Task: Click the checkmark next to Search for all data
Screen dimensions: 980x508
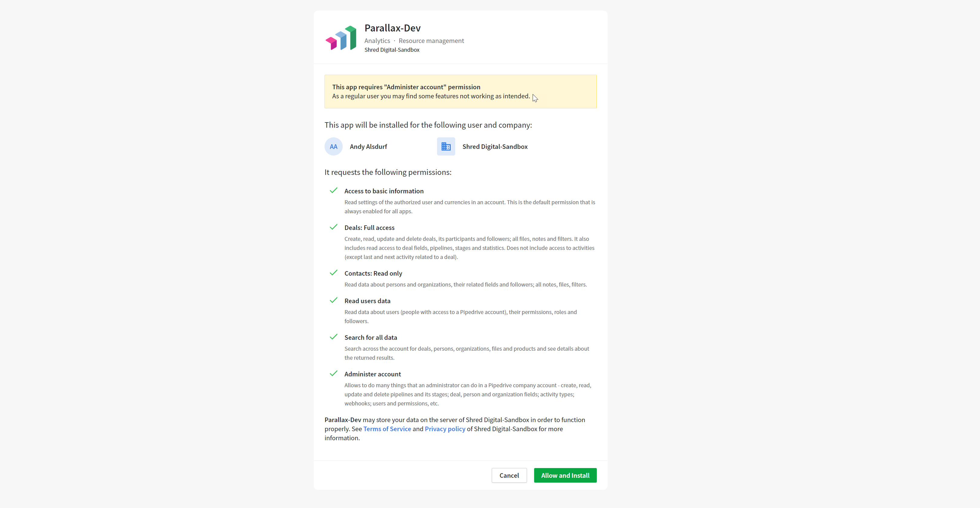Action: [333, 337]
